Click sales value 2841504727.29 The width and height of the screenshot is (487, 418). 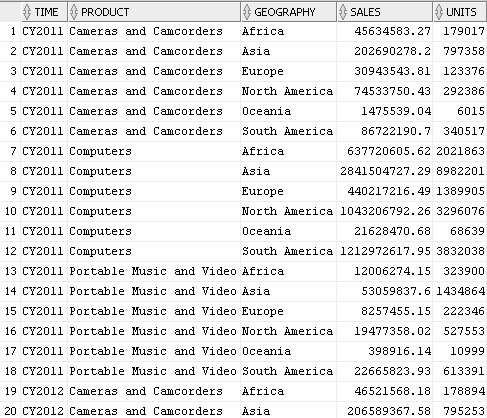tap(385, 171)
